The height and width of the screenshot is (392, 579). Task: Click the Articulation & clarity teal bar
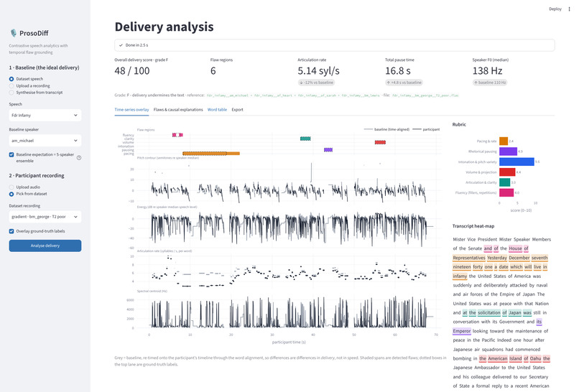504,182
